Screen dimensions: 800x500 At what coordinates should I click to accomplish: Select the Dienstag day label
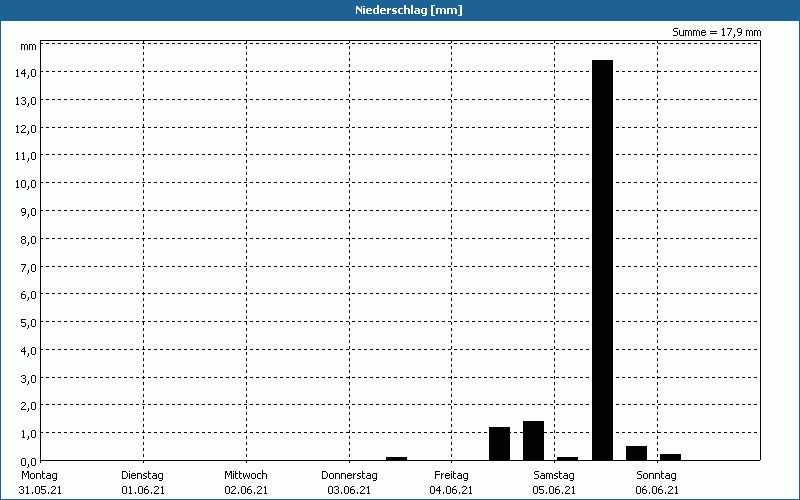[x=142, y=476]
